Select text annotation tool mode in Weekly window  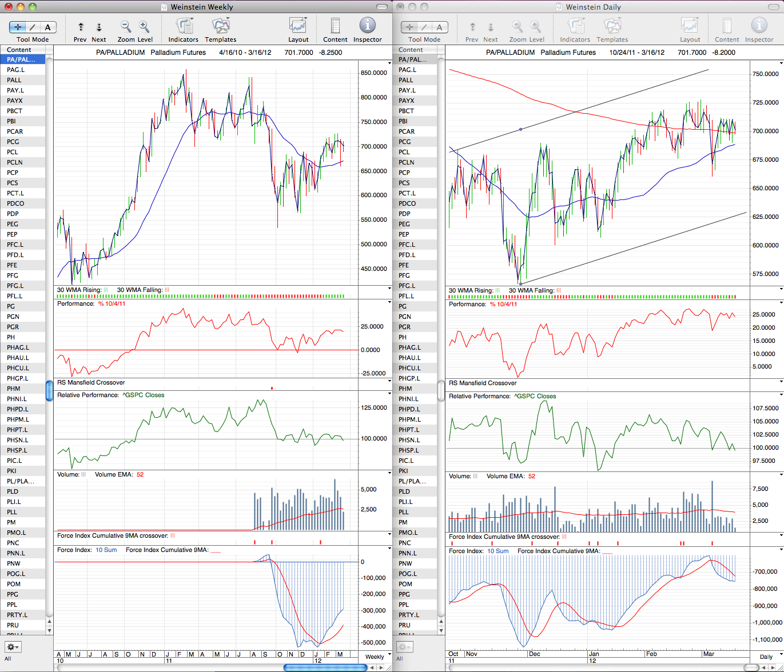(x=48, y=27)
